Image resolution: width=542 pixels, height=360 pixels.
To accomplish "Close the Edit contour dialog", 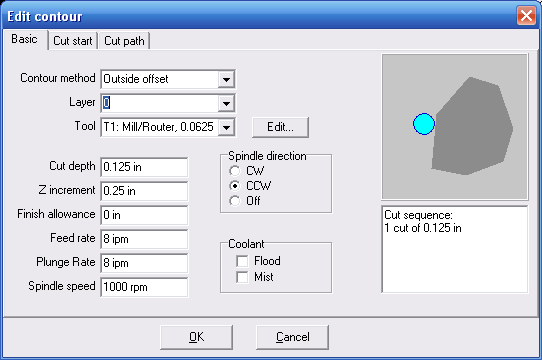I will click(x=526, y=16).
